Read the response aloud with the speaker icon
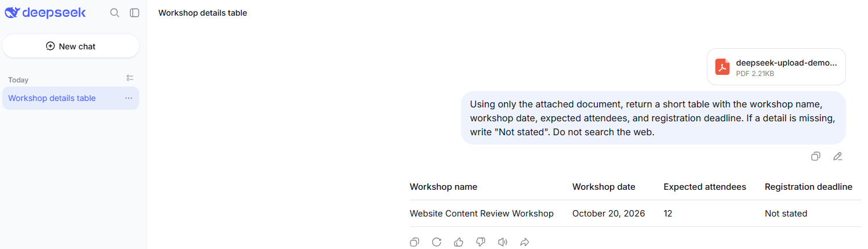The image size is (868, 249). tap(503, 242)
